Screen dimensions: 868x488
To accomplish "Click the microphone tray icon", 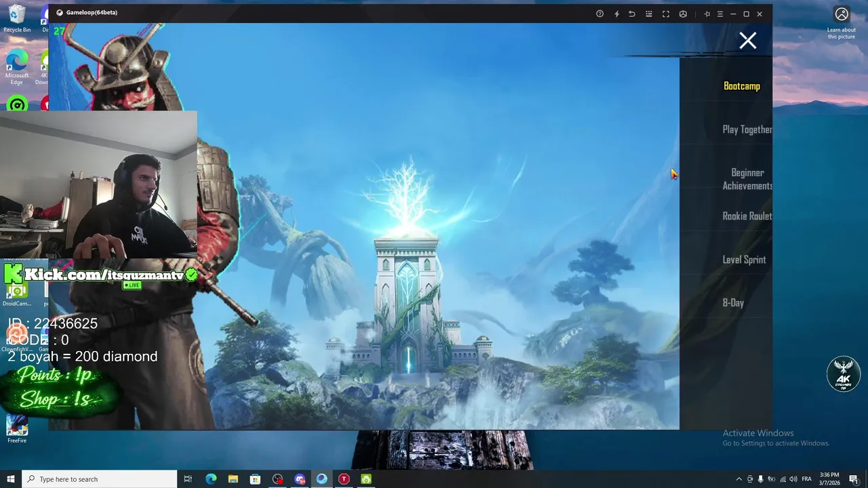I will click(761, 479).
